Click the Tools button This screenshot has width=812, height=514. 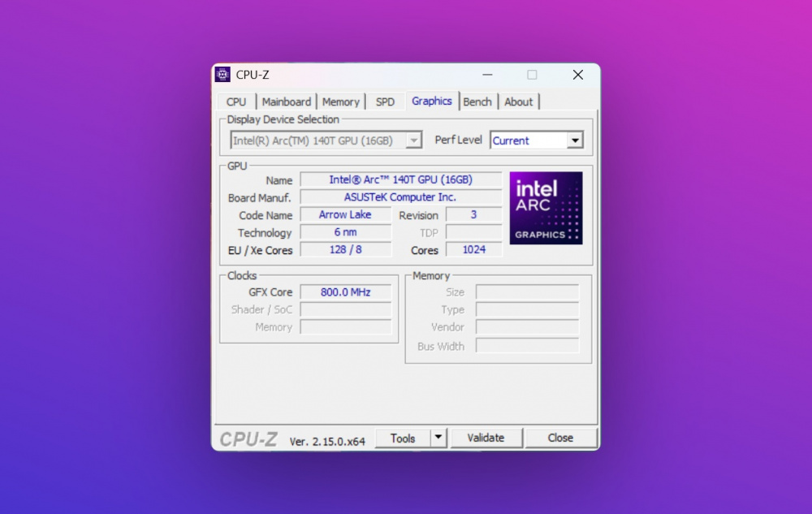pyautogui.click(x=403, y=438)
